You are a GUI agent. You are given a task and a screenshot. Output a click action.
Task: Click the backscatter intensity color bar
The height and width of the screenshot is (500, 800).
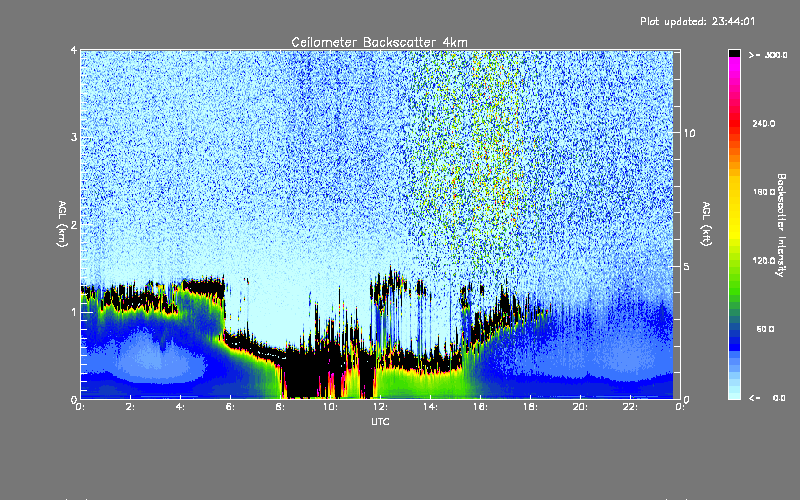click(734, 224)
